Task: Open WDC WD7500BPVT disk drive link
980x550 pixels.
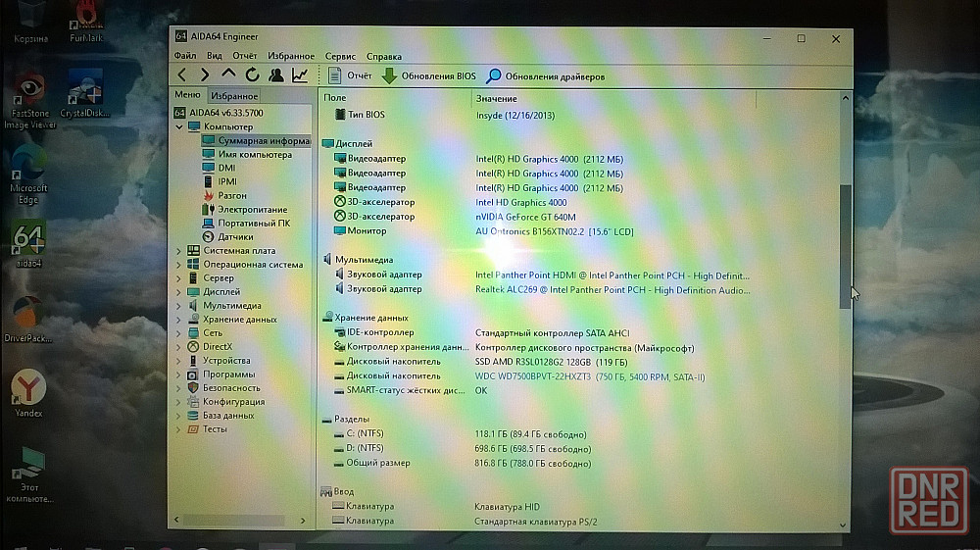Action: (590, 376)
